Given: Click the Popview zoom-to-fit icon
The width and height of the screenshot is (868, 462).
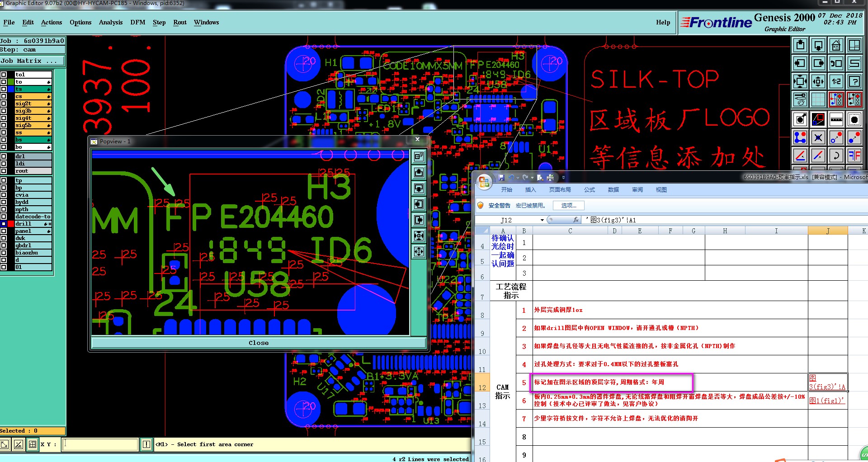Looking at the screenshot, I should 419,236.
